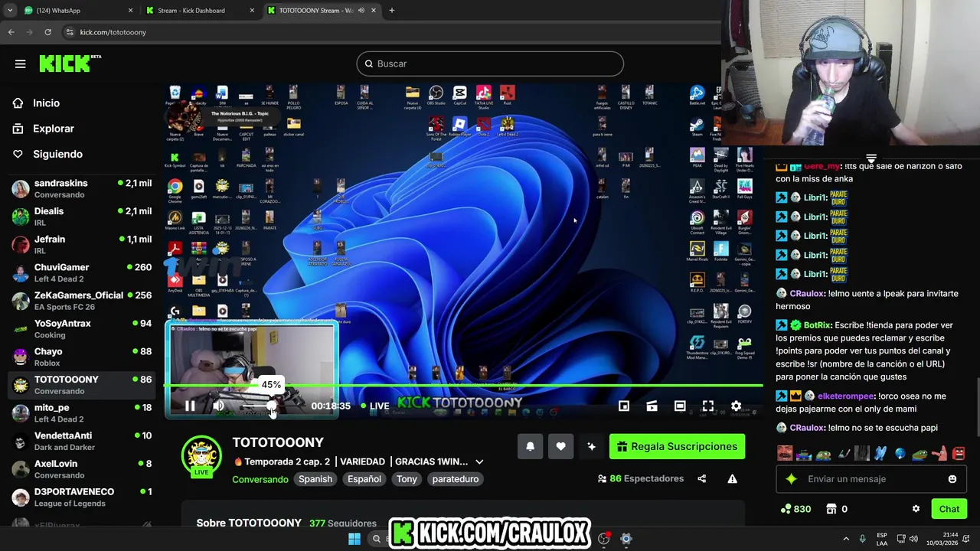Switch to WhatsApp browser tab
Screen dimensions: 980x551
point(77,11)
